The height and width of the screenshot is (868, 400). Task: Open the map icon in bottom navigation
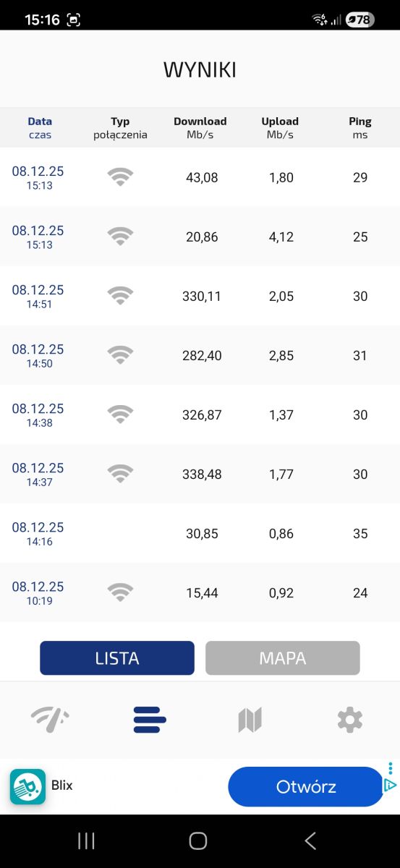pos(250,720)
